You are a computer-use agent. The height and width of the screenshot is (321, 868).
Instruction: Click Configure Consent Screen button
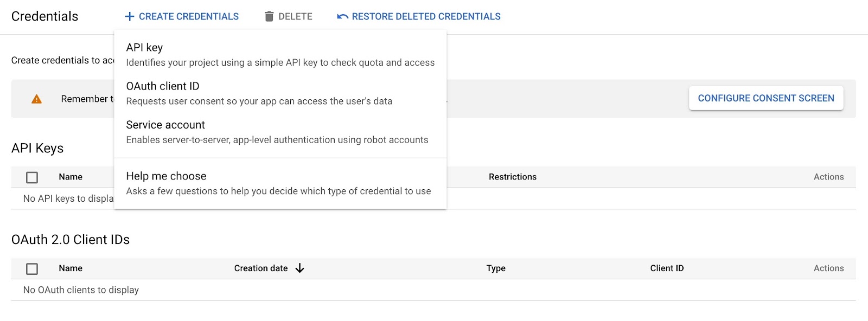coord(766,98)
